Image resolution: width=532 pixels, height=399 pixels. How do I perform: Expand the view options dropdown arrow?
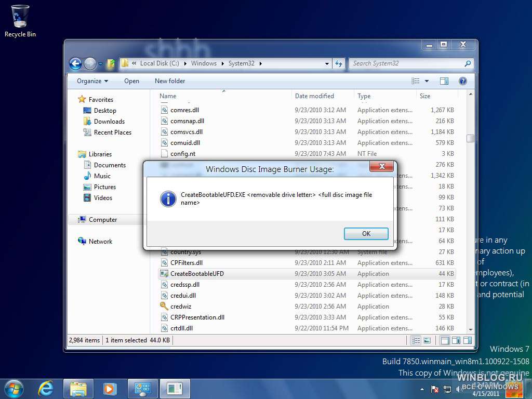pos(427,81)
